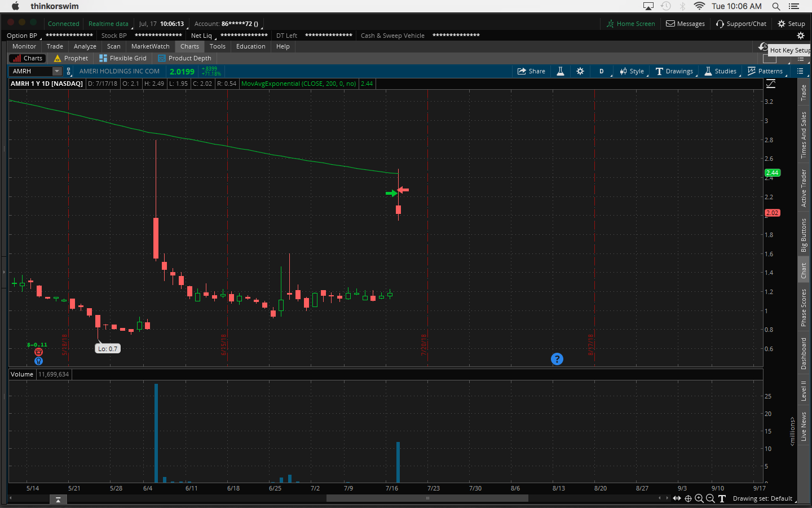Click the Share button
812x508 pixels.
point(531,71)
